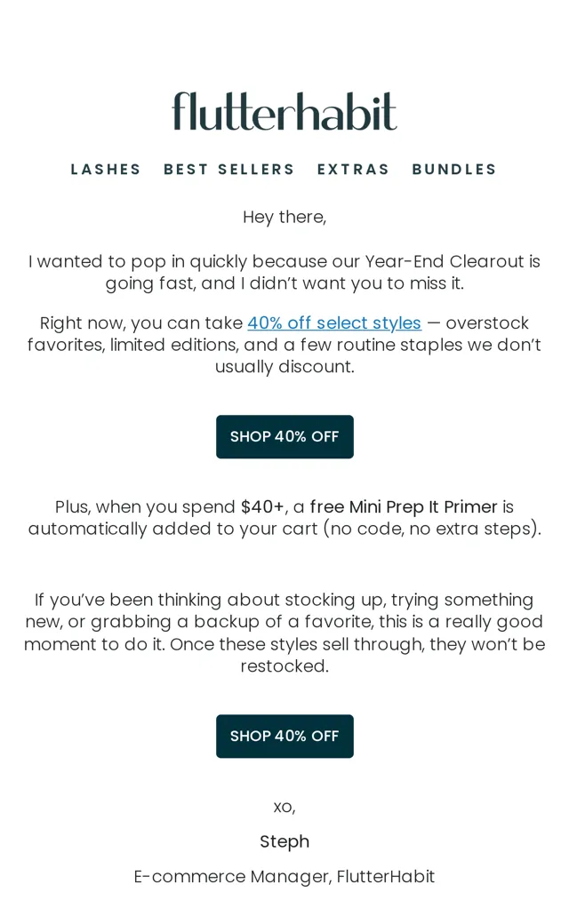
Task: Click the flutterhabit logo at top
Action: pyautogui.click(x=284, y=111)
